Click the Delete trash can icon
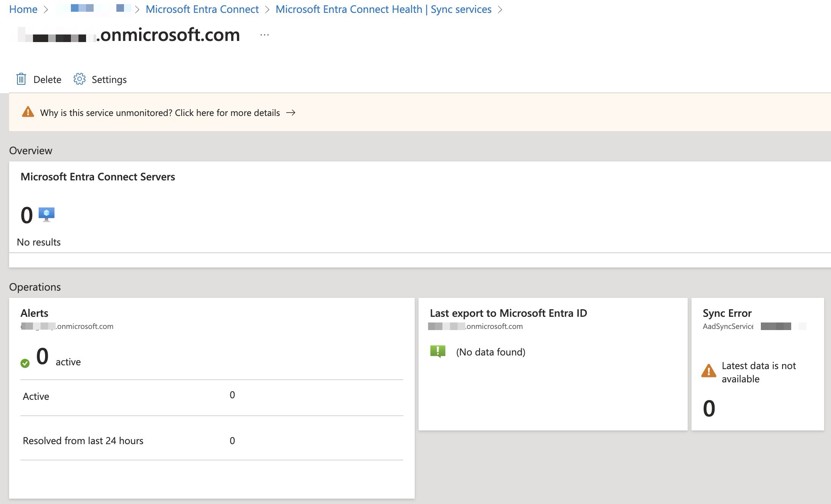Screen dimensions: 831x504 point(21,79)
